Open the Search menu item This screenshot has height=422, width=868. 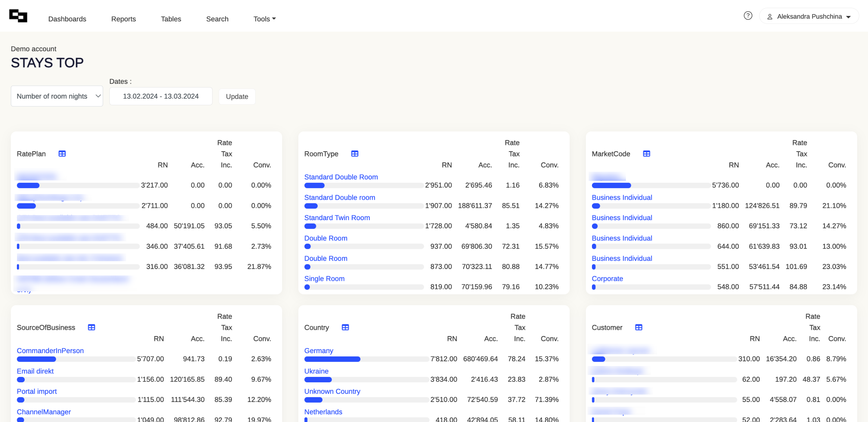click(x=217, y=19)
